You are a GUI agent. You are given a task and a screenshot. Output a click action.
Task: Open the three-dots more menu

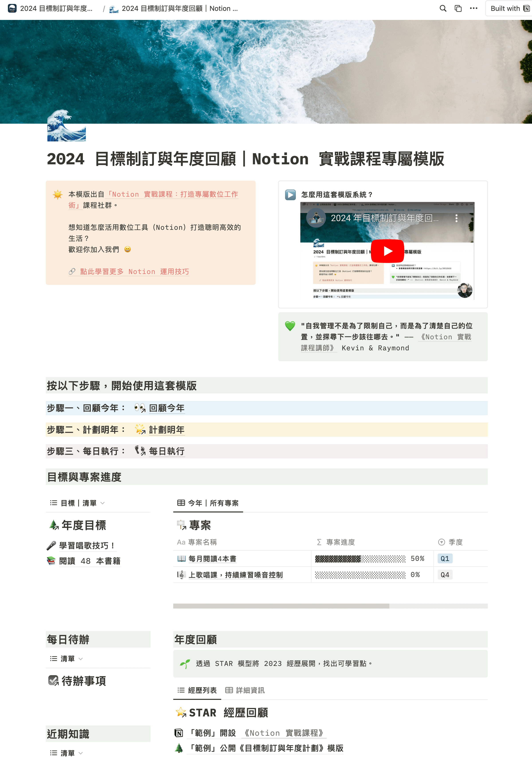(474, 9)
